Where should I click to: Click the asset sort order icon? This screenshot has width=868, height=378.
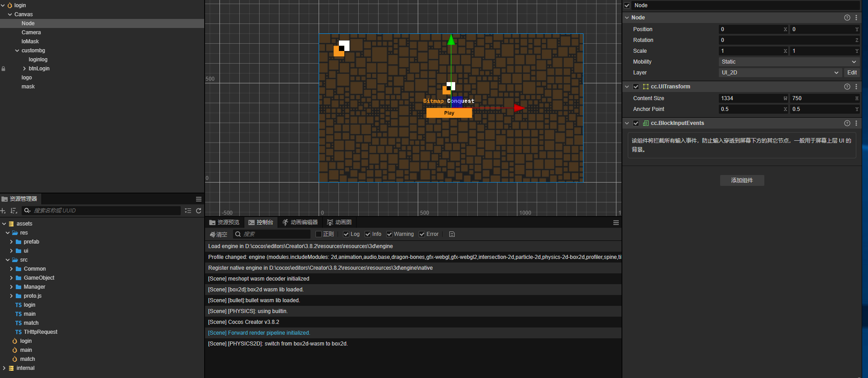pos(14,211)
